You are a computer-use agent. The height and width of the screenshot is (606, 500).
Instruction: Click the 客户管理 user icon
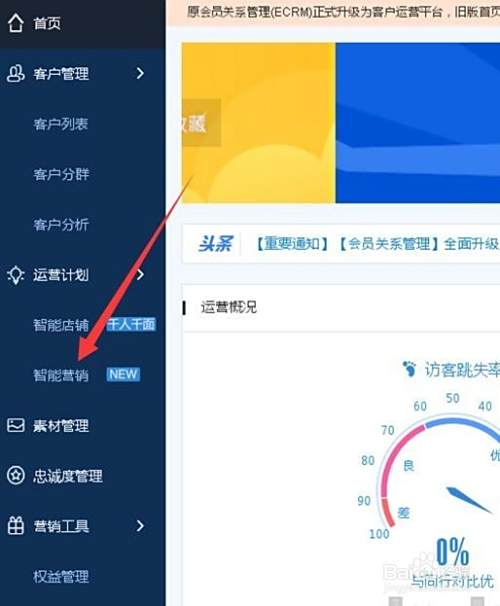coord(15,73)
